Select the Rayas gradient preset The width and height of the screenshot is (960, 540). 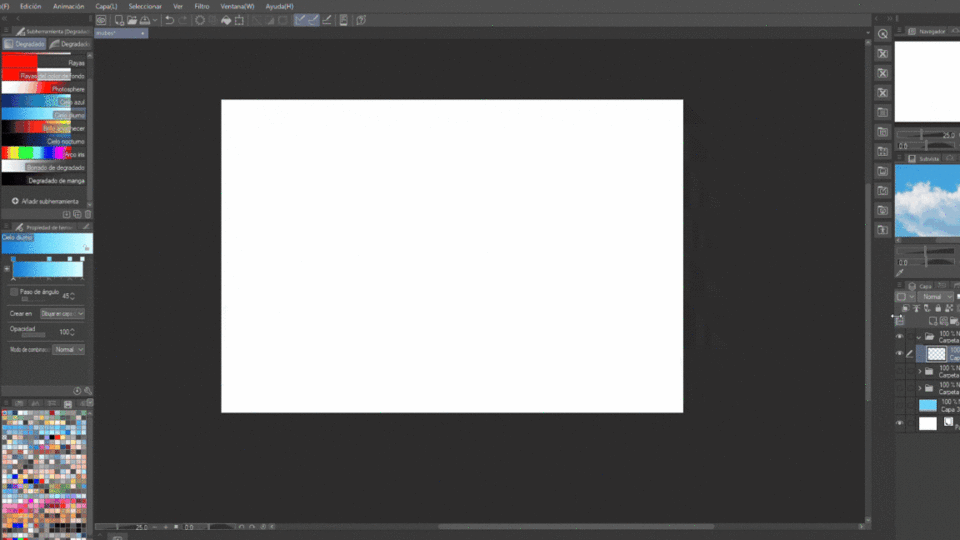(43, 62)
